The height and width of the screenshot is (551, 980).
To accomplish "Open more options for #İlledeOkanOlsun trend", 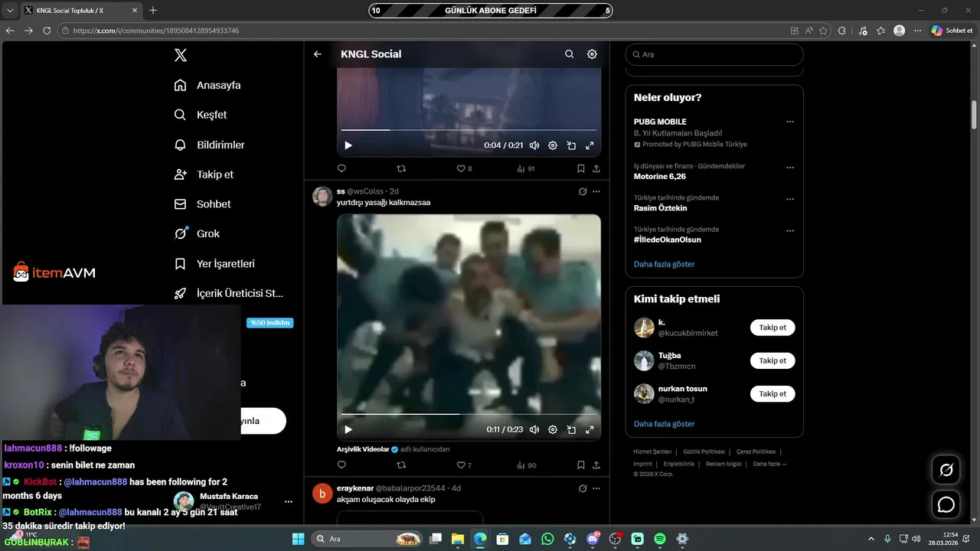I will (x=790, y=230).
